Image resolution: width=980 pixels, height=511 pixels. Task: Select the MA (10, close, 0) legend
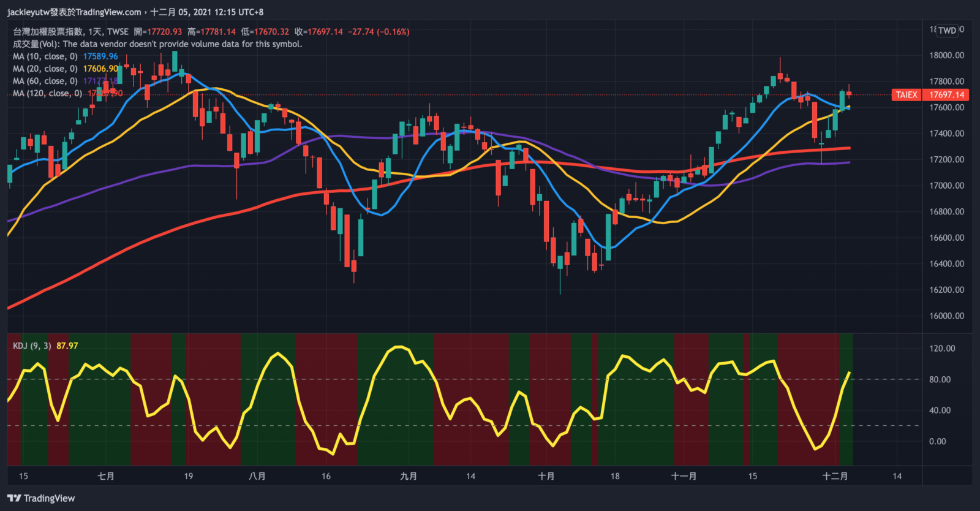point(45,56)
